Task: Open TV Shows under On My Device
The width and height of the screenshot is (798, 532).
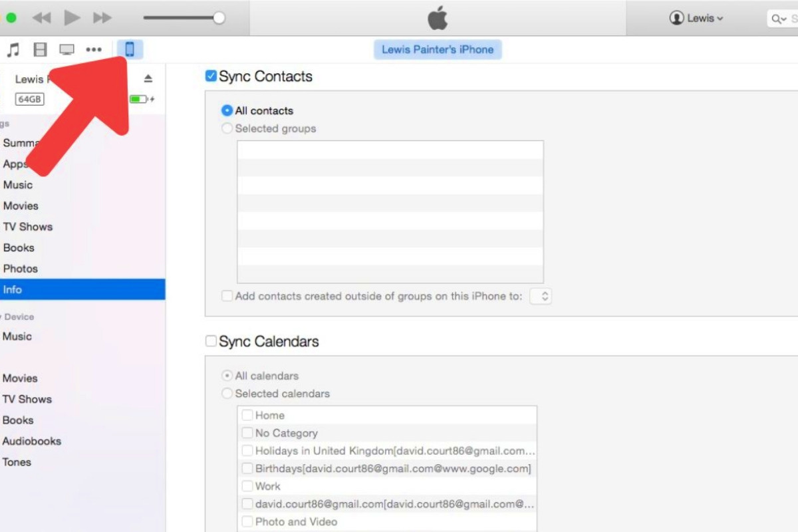Action: pos(27,399)
